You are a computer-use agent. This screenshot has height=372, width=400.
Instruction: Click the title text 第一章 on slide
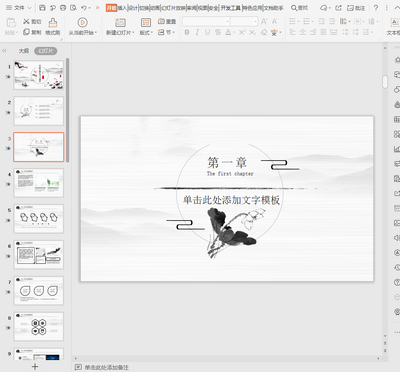tap(227, 163)
